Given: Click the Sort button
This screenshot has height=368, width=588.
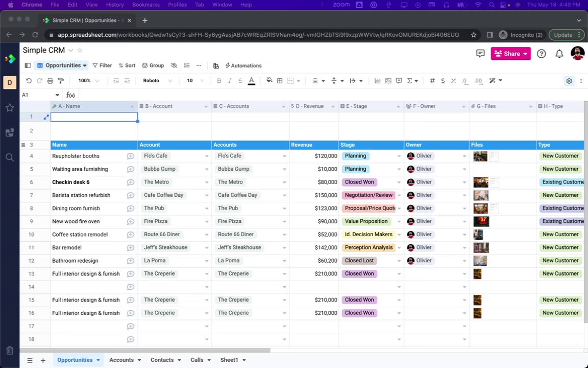Looking at the screenshot, I should pos(127,65).
